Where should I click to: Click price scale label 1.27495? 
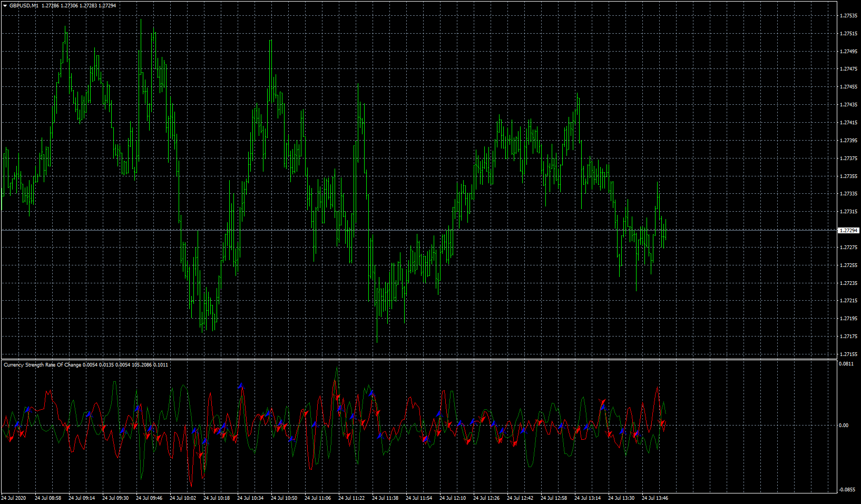point(848,52)
